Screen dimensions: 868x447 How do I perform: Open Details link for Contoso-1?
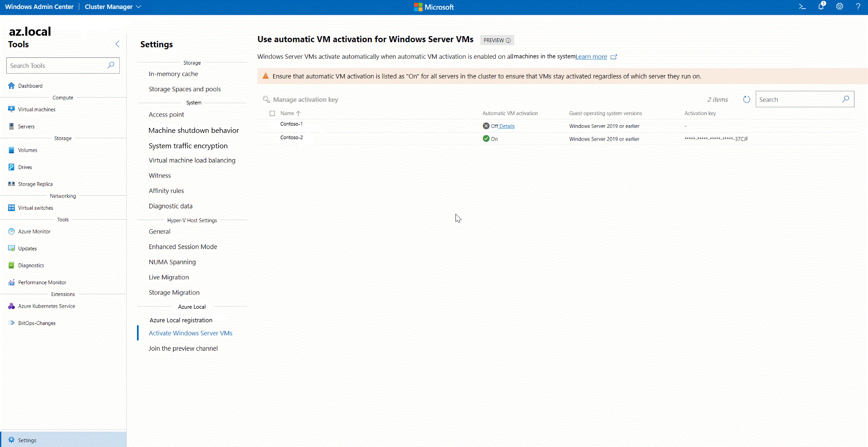(x=507, y=127)
